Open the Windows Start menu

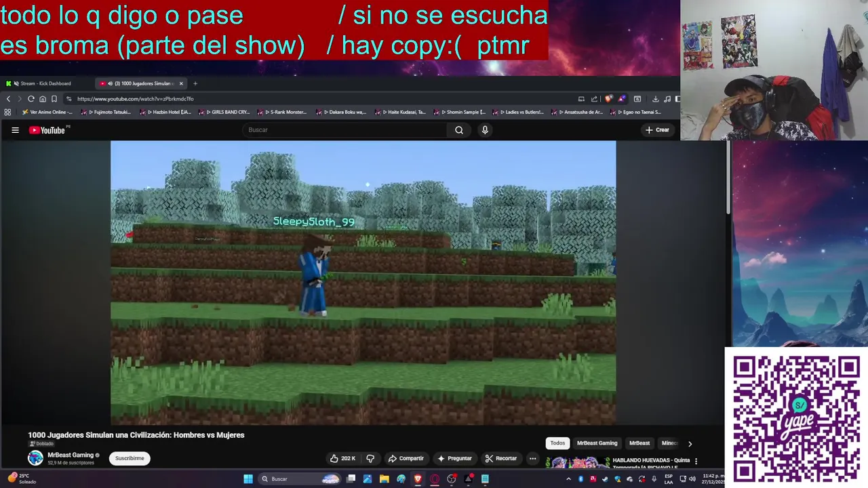coord(248,479)
